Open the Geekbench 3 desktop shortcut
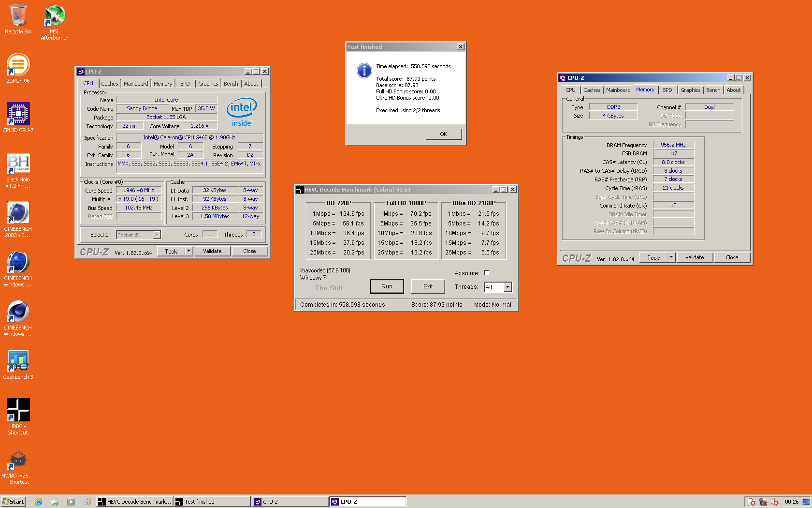 coord(18,365)
